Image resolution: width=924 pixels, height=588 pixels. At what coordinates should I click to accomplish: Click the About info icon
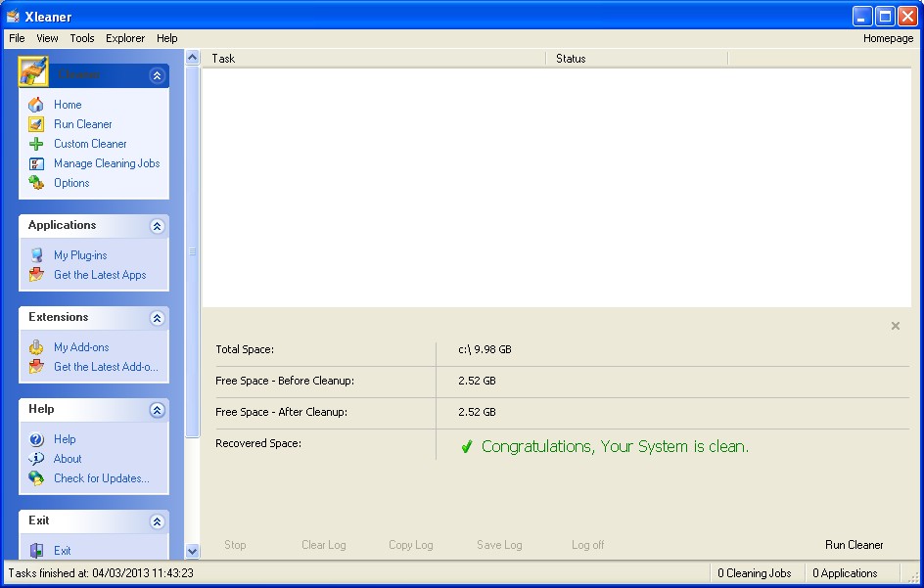click(x=36, y=459)
